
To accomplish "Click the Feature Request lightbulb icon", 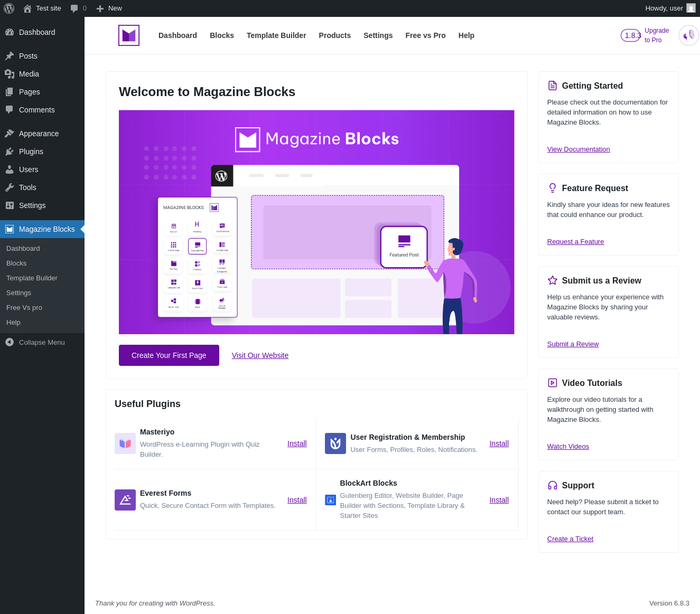I will pyautogui.click(x=553, y=188).
